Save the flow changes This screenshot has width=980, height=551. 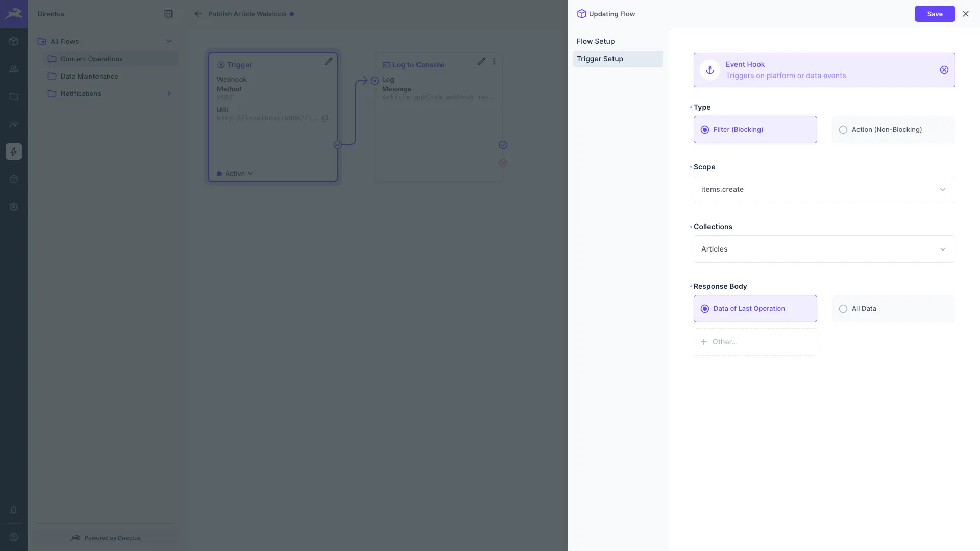point(935,14)
